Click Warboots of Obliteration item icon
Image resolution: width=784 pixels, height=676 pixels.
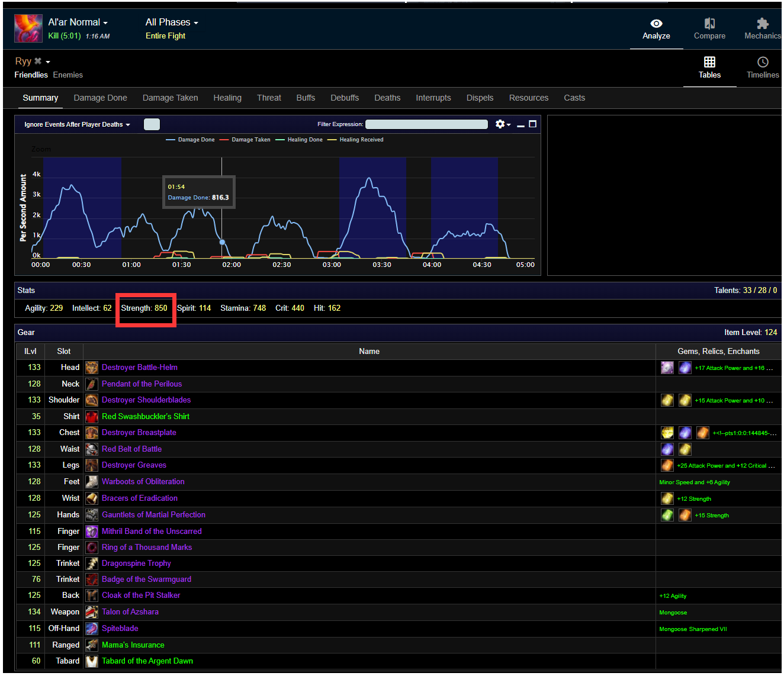click(x=92, y=482)
